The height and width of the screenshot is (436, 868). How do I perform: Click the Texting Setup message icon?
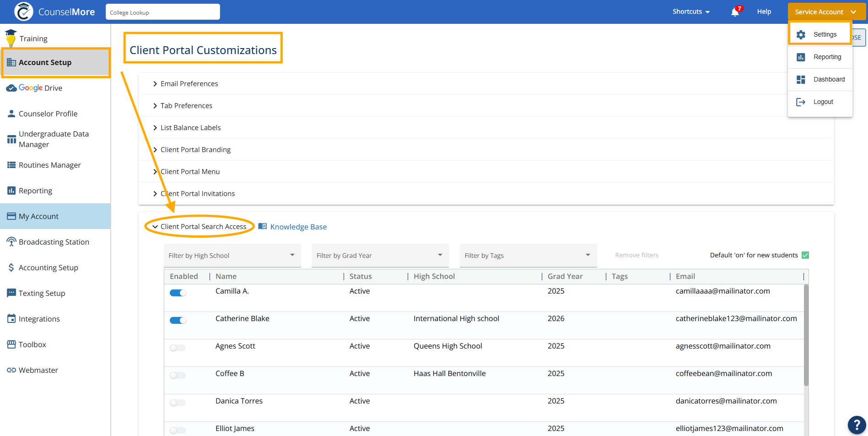click(x=11, y=293)
